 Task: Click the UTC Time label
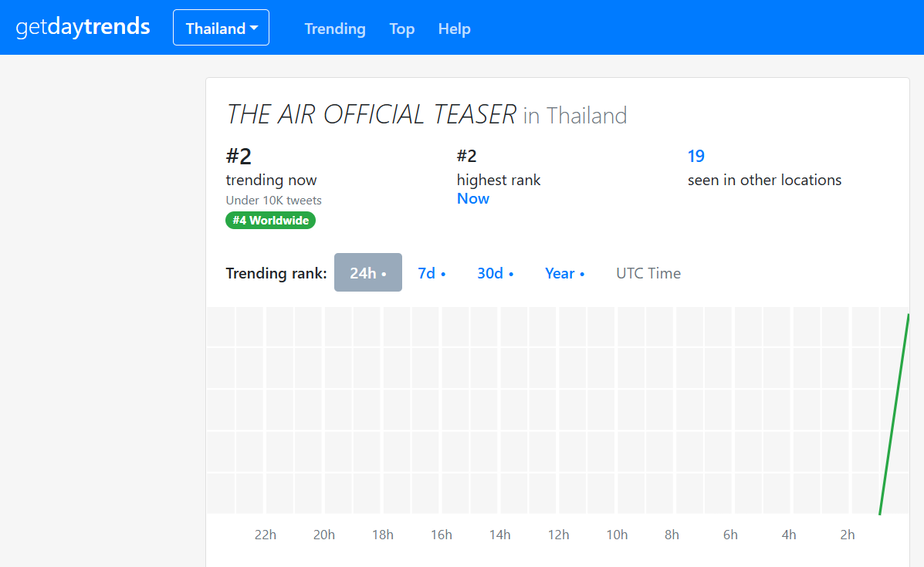pos(648,273)
